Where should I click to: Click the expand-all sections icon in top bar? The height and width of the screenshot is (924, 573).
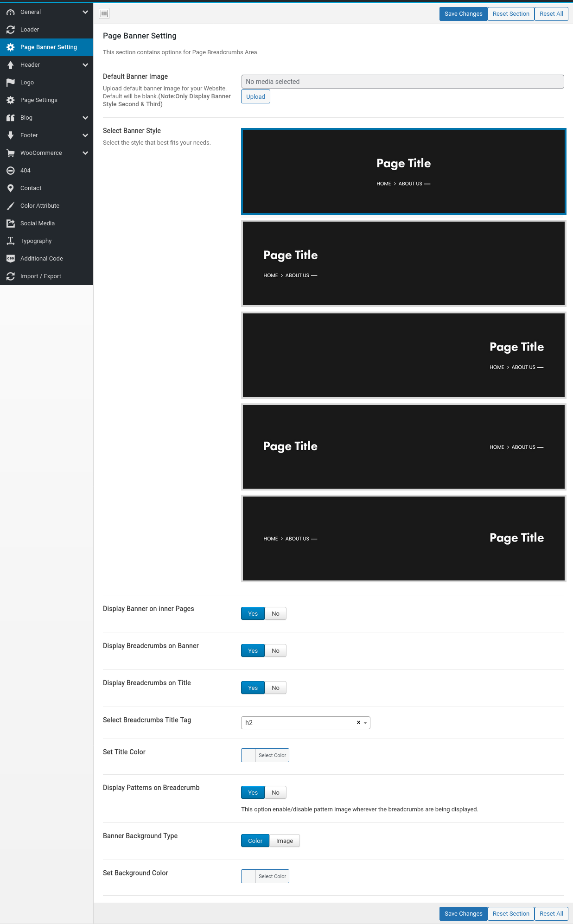[104, 13]
